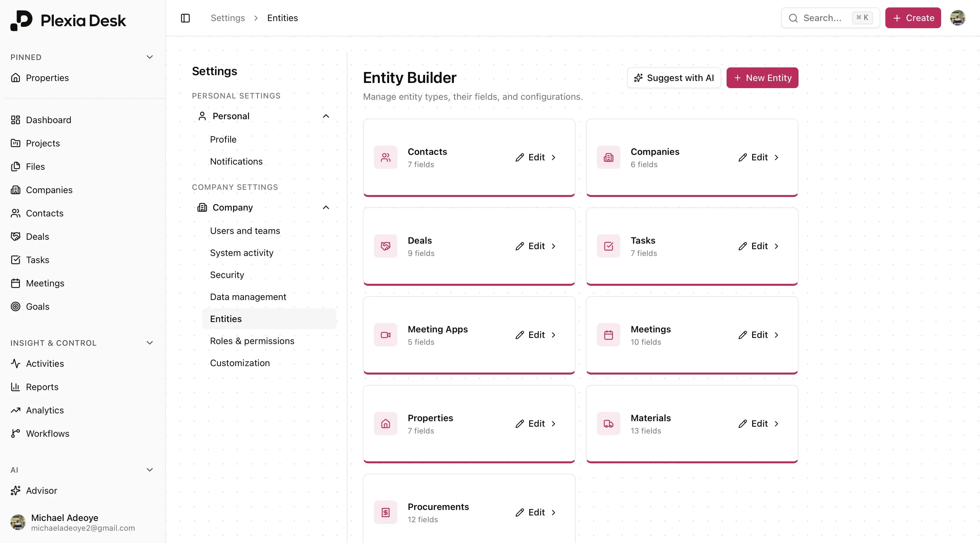980x543 pixels.
Task: Edit the Properties entity
Action: click(536, 423)
